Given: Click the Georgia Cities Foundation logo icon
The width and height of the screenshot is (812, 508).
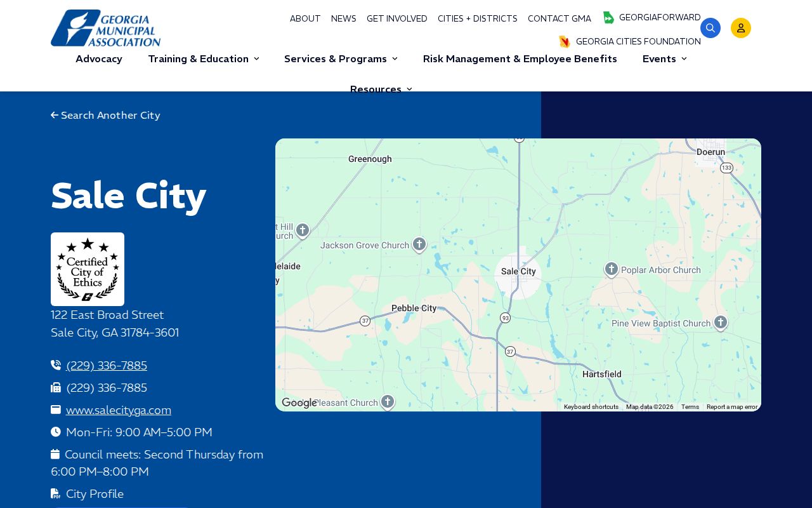Looking at the screenshot, I should 565,42.
